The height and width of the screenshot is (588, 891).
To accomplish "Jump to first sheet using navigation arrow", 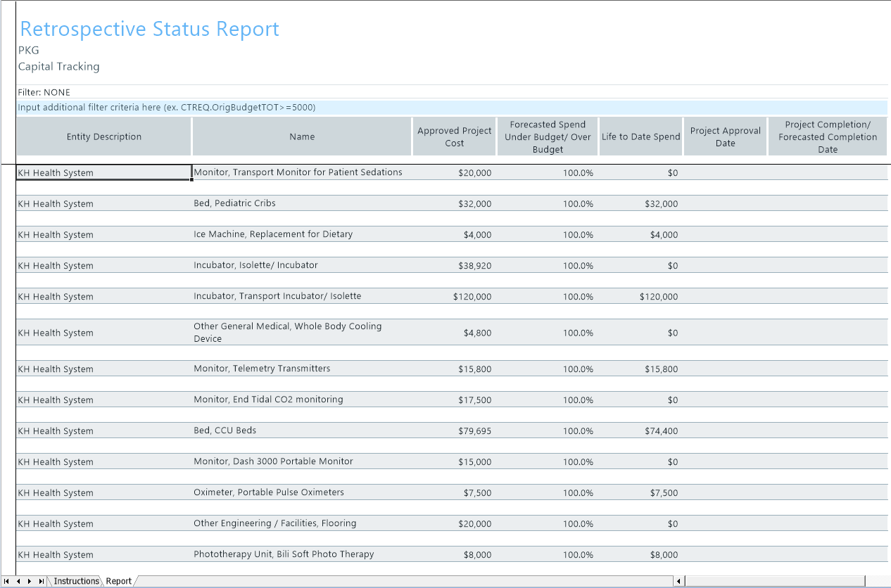I will click(x=7, y=581).
